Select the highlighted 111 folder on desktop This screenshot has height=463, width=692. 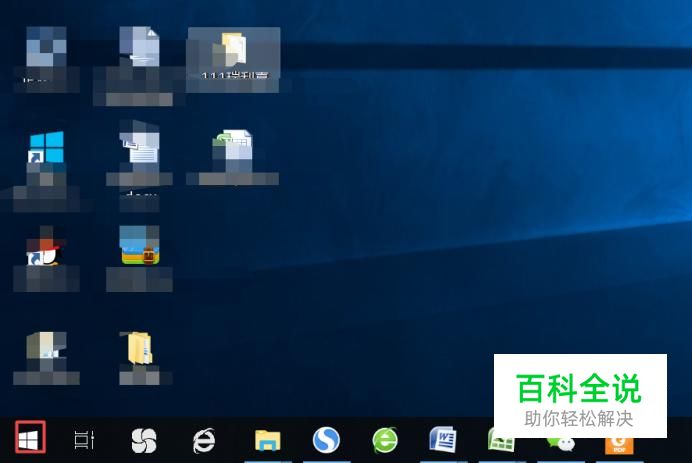tap(233, 60)
